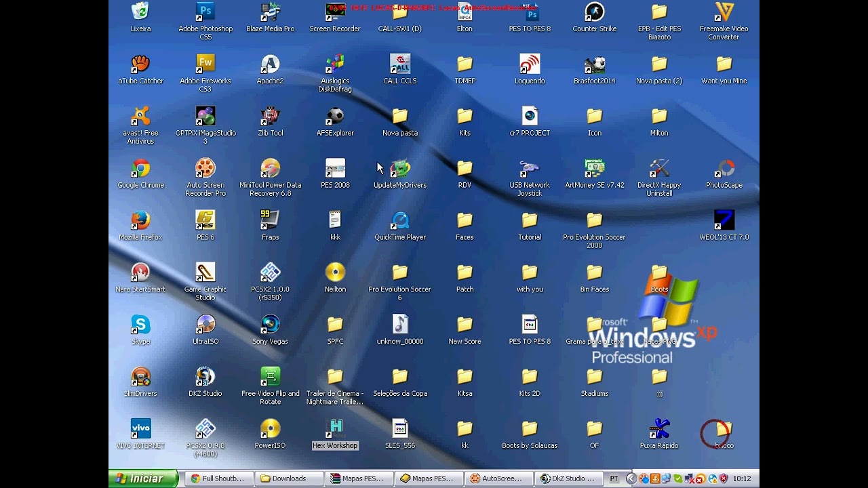Image resolution: width=868 pixels, height=488 pixels.
Task: Open the Auto Screen Recorder Pro icon
Action: point(205,168)
